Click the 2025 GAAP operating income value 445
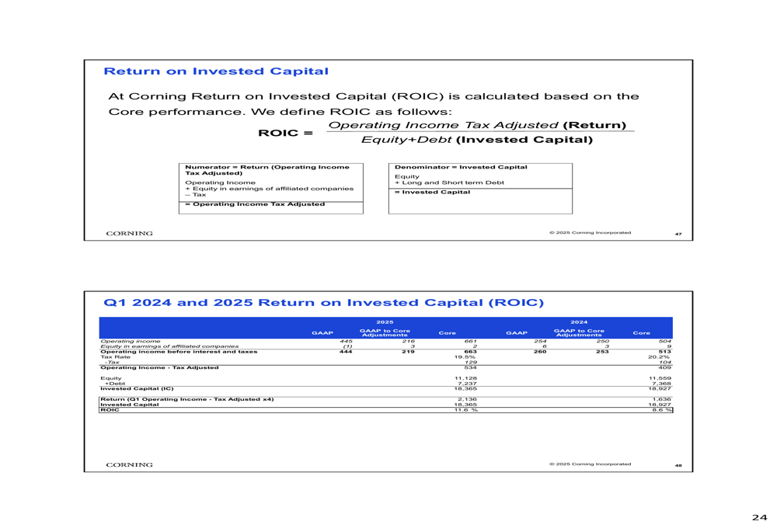The width and height of the screenshot is (777, 532). (346, 341)
